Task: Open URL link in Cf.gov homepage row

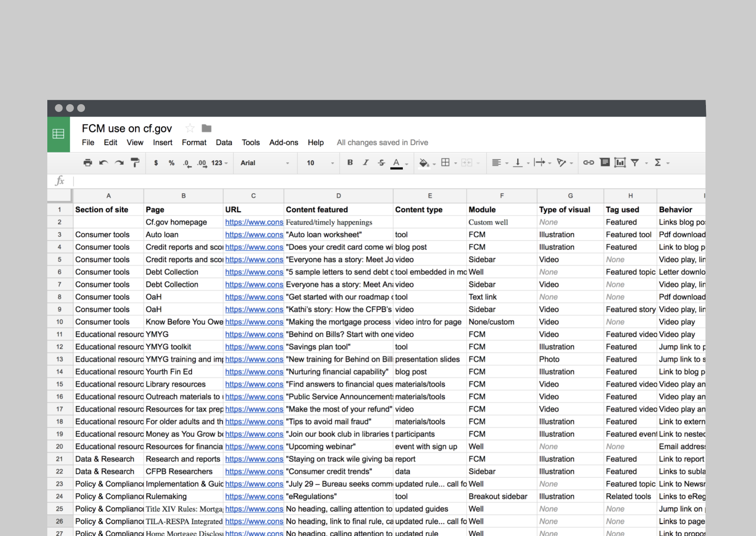Action: click(254, 222)
